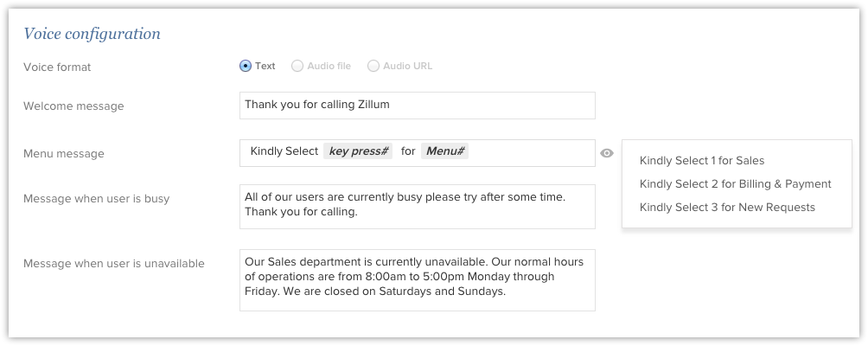The image size is (868, 346).
Task: Select 'Kindly Select 1 for Sales' preview entry
Action: 702,160
